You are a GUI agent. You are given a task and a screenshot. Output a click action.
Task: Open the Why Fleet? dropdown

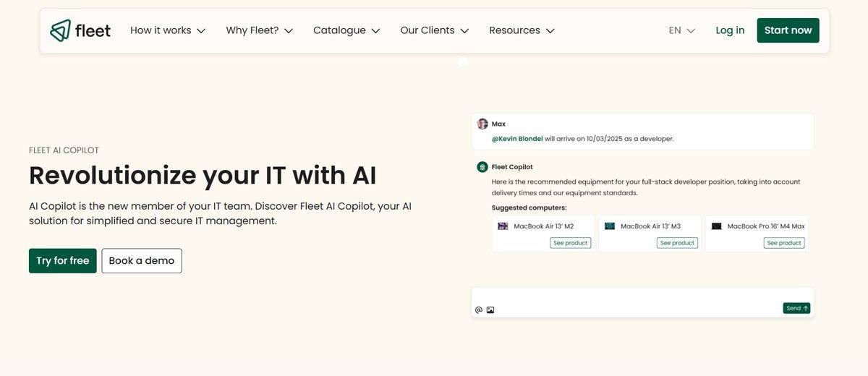(259, 30)
